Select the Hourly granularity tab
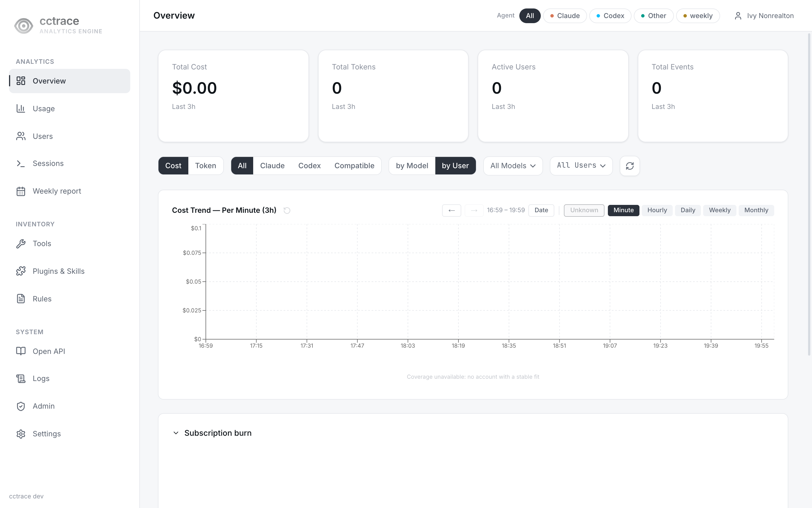 (657, 210)
